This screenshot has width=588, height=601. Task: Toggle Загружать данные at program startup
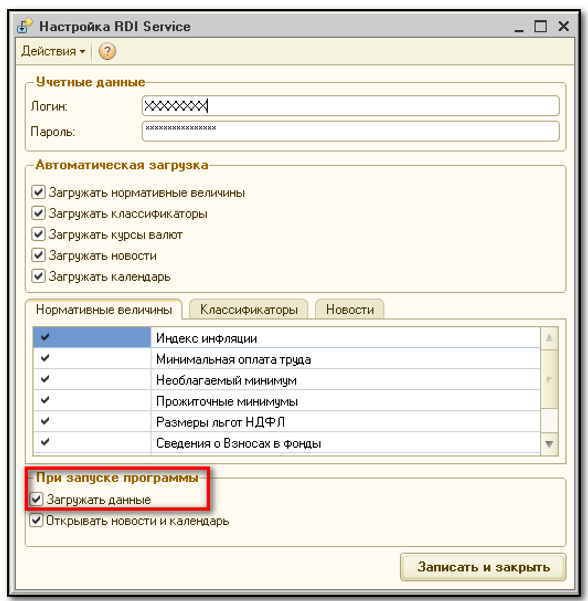click(x=36, y=499)
